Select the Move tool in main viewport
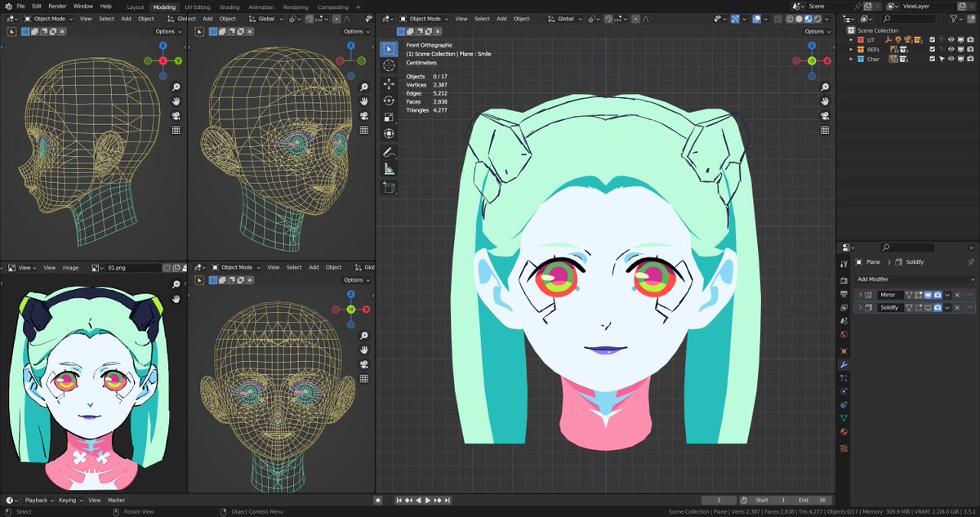This screenshot has height=517, width=980. coord(389,83)
